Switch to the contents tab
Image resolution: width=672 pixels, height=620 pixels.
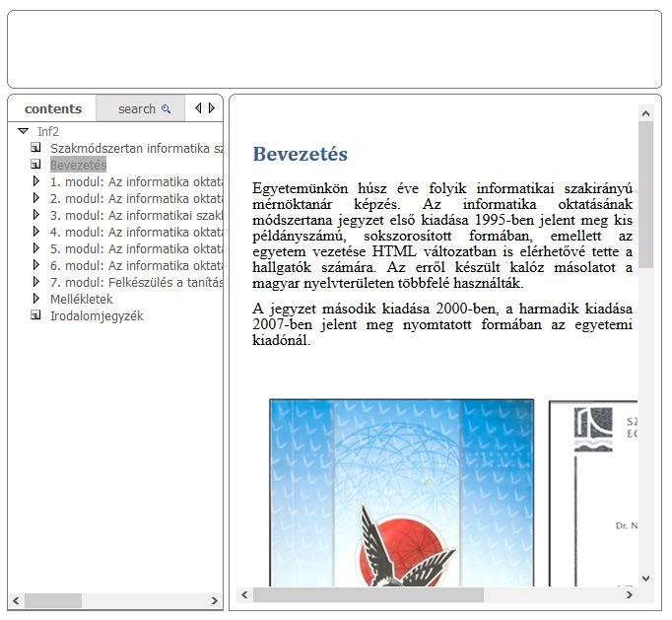[x=52, y=108]
